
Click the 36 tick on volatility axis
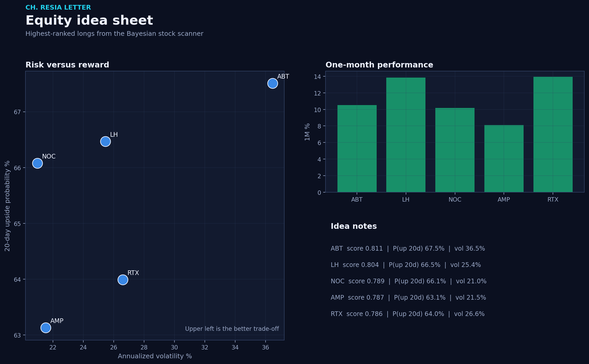click(x=266, y=347)
